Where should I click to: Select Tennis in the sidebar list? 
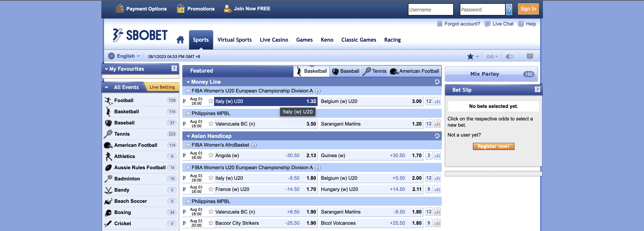click(140, 134)
